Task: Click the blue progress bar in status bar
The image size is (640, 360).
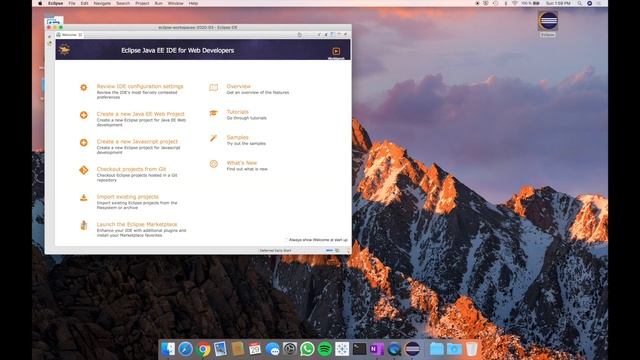Action: [x=329, y=250]
